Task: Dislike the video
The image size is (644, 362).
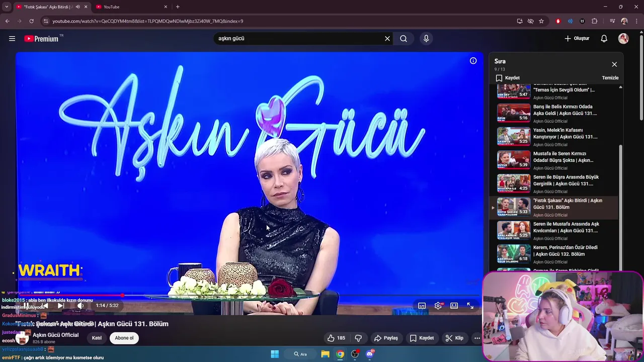Action: pos(358,338)
